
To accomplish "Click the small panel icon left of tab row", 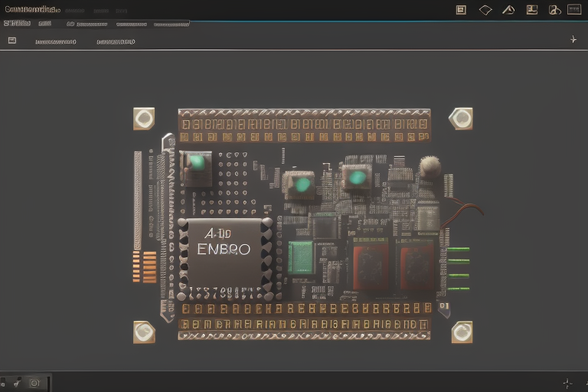I will [12, 41].
